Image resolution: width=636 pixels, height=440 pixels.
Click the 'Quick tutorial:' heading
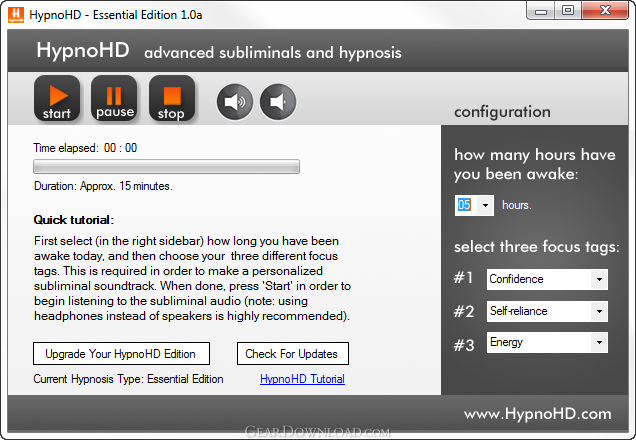coord(74,220)
